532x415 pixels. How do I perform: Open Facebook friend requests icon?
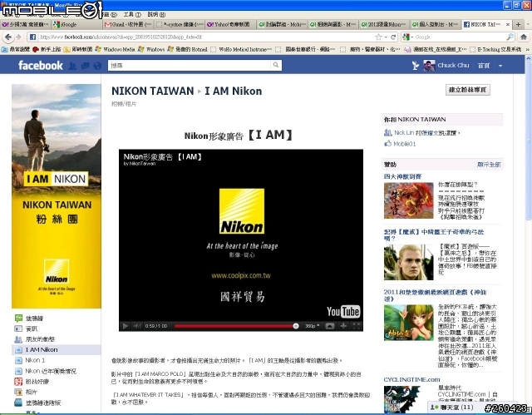[72, 66]
